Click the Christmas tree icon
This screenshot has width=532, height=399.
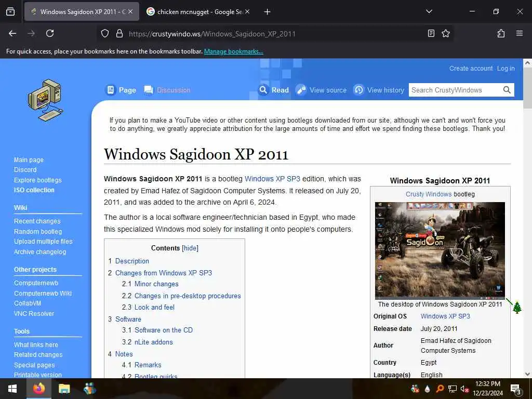click(517, 308)
